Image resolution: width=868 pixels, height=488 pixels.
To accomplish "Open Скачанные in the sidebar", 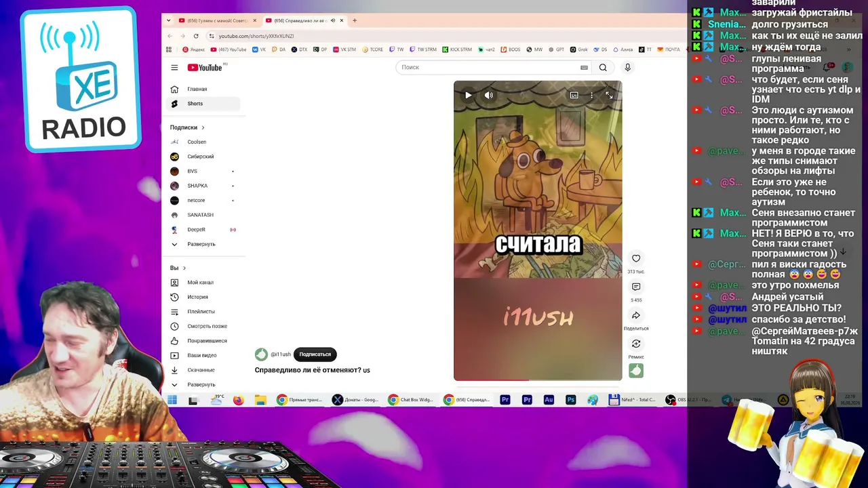I will point(203,370).
